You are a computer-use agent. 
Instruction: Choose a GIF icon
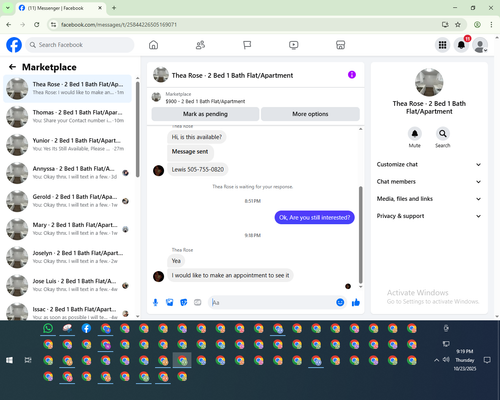198,302
